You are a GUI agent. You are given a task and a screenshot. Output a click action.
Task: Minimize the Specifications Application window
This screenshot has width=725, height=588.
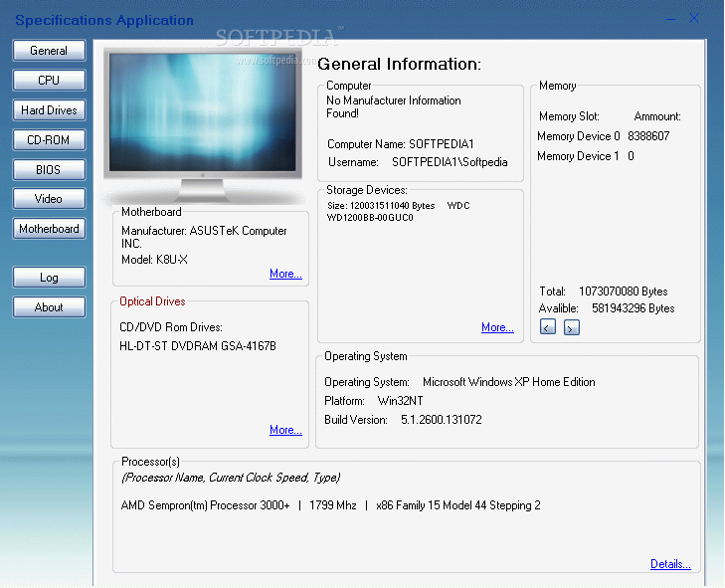click(x=671, y=19)
